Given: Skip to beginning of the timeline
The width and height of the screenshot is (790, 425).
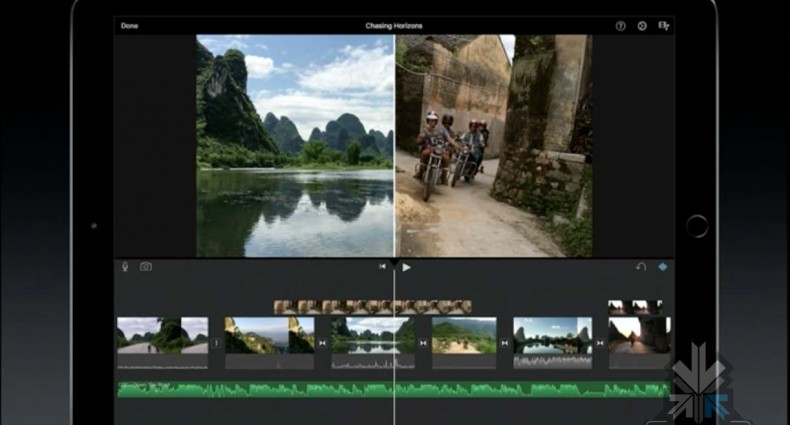Looking at the screenshot, I should (382, 267).
